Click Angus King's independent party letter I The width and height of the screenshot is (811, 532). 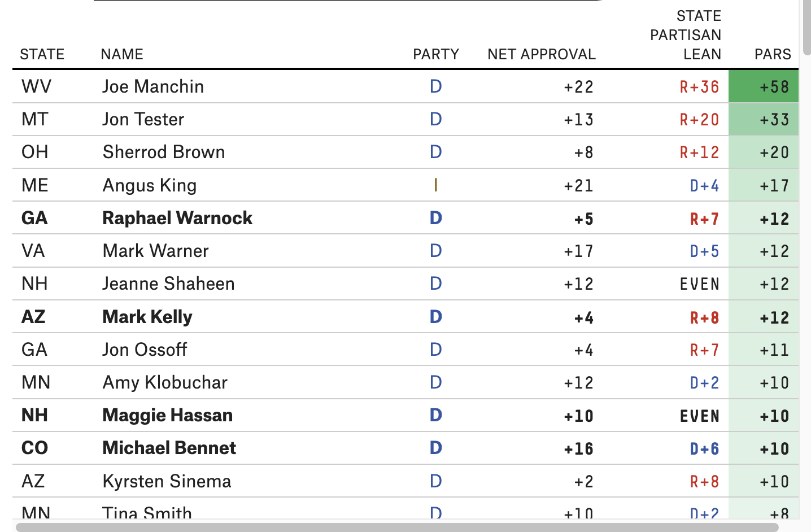(435, 185)
